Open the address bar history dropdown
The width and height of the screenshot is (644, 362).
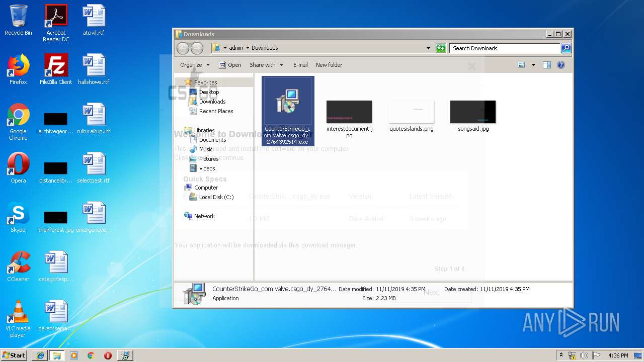pyautogui.click(x=428, y=48)
